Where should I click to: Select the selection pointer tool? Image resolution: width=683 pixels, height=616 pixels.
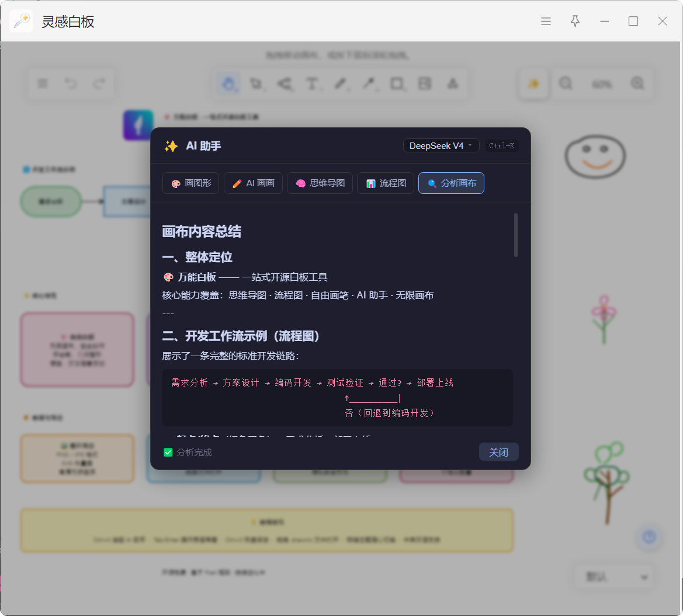point(256,83)
